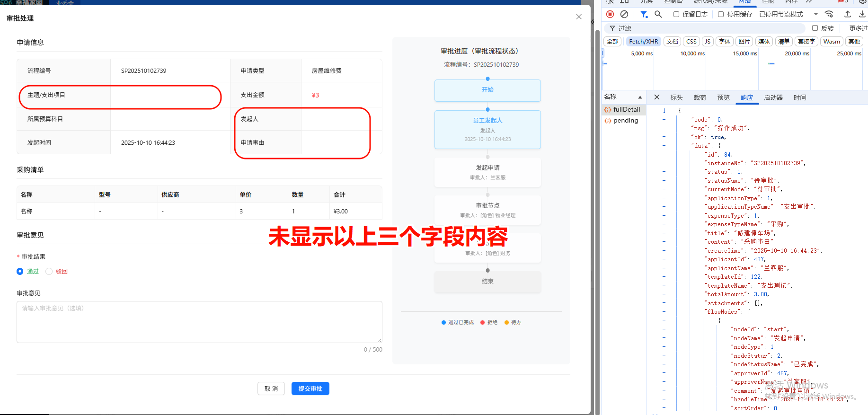Click the fullDetail request icon
Screen dimensions: 868x415
pyautogui.click(x=608, y=109)
